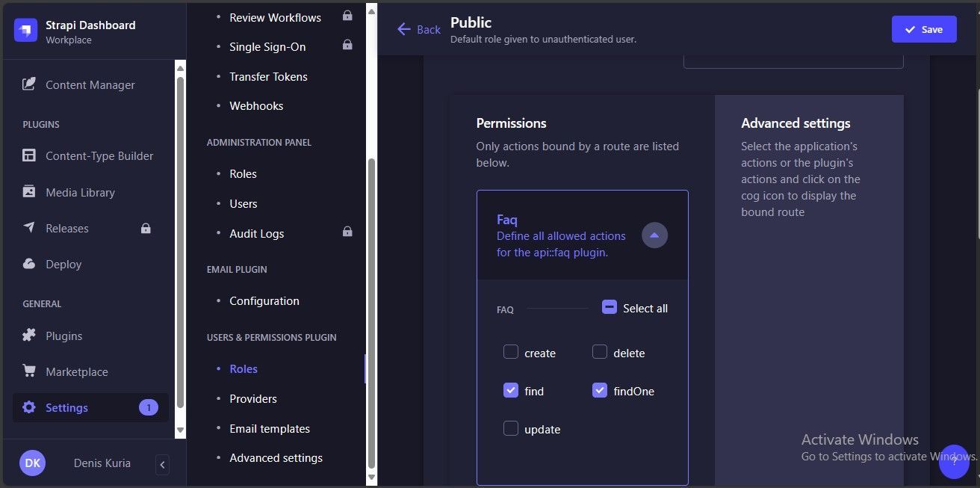Open Providers under Users & Permissions Plugin
The height and width of the screenshot is (488, 980).
pos(253,398)
